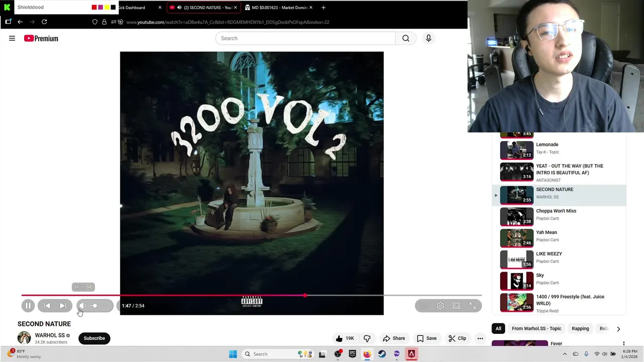Screen dimensions: 644x362
Task: Close the Kick Dashboard browser tab
Action: 160,8
